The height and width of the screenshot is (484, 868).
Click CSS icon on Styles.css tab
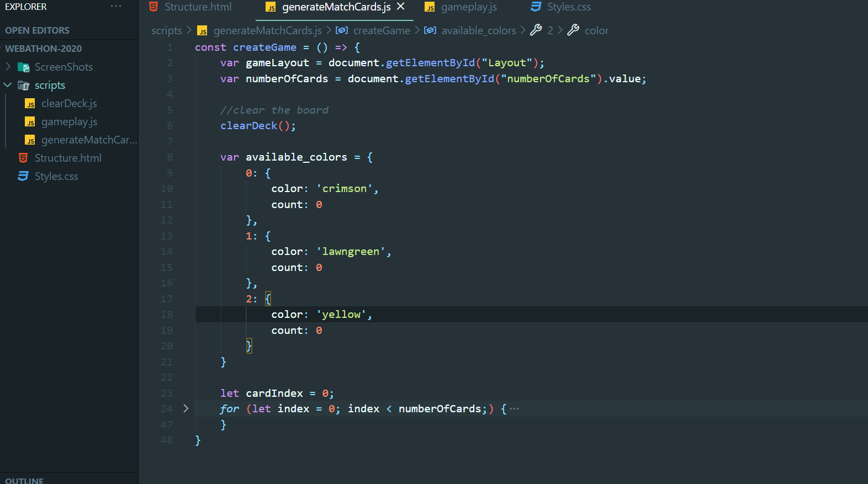536,7
